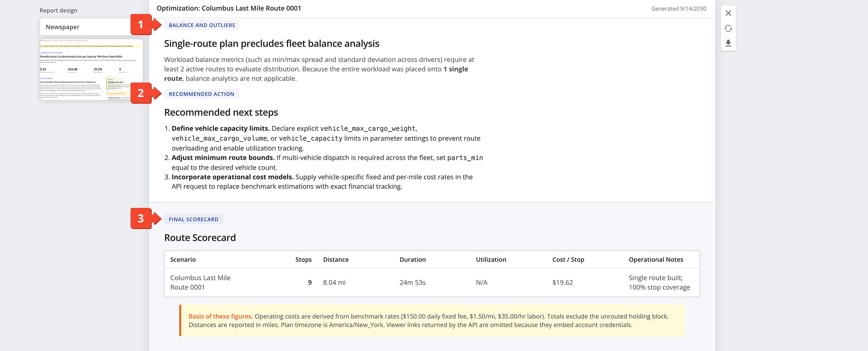Click the Operational Notes column header
Image resolution: width=868 pixels, height=351 pixels.
tap(656, 260)
